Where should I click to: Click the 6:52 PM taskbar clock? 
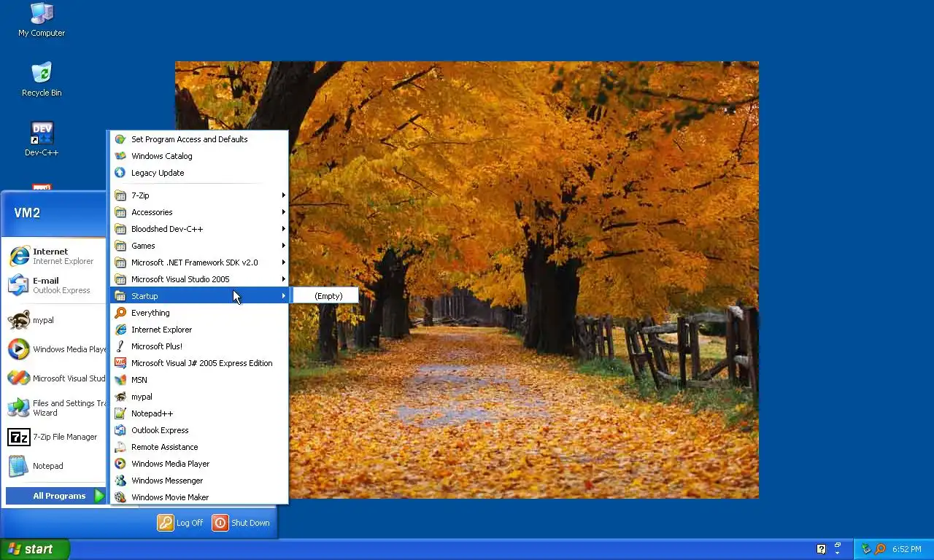[907, 549]
